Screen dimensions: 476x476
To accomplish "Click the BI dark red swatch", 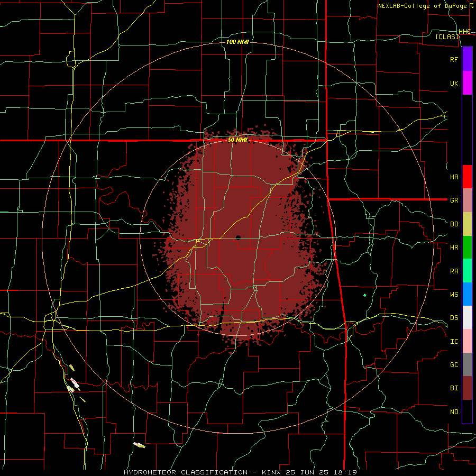I will click(x=467, y=388).
